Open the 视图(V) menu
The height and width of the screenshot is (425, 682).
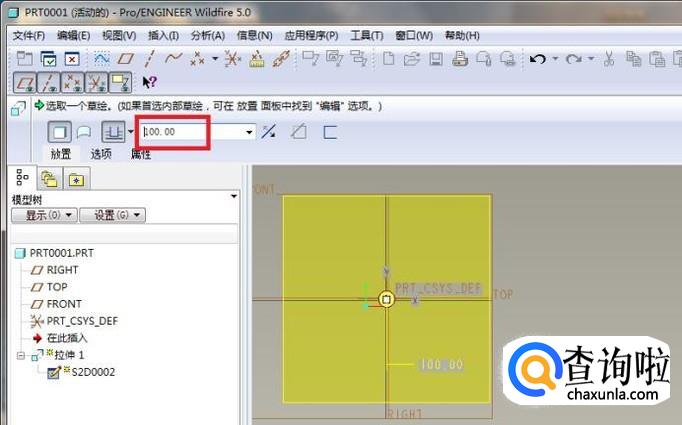click(x=119, y=35)
